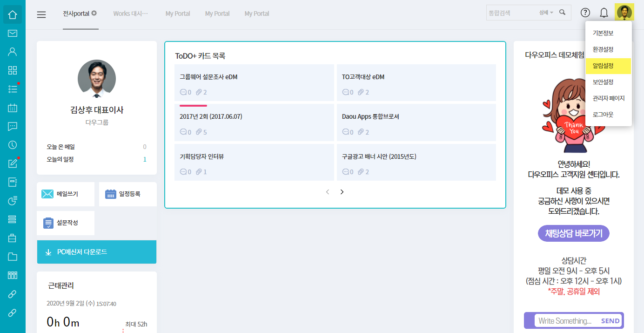Click the notification bell icon
This screenshot has width=644, height=333.
(x=604, y=13)
